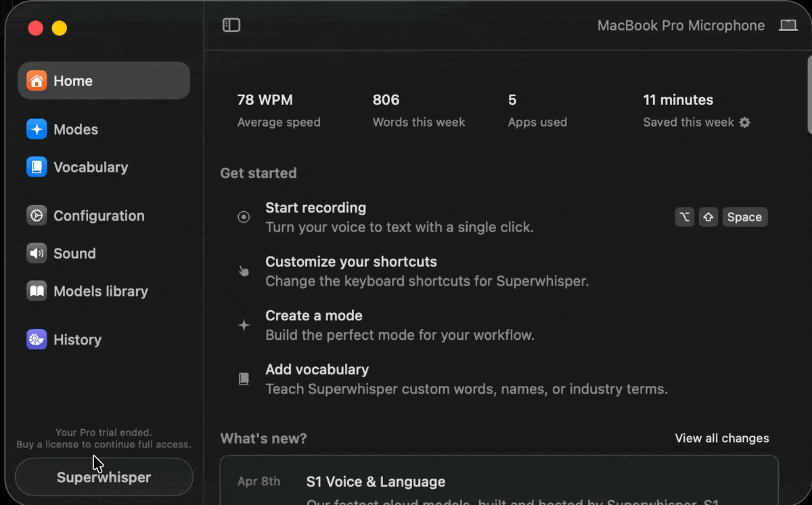Open Vocabulary label in the sidebar
Screen dimensions: 812x505
coord(91,167)
